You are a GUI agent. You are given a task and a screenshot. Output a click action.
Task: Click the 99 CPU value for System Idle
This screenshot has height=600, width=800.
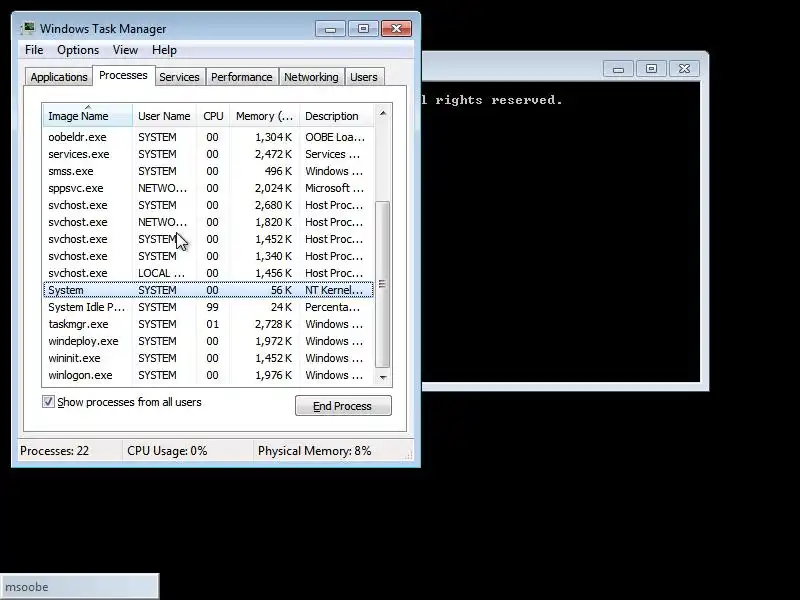(x=212, y=307)
